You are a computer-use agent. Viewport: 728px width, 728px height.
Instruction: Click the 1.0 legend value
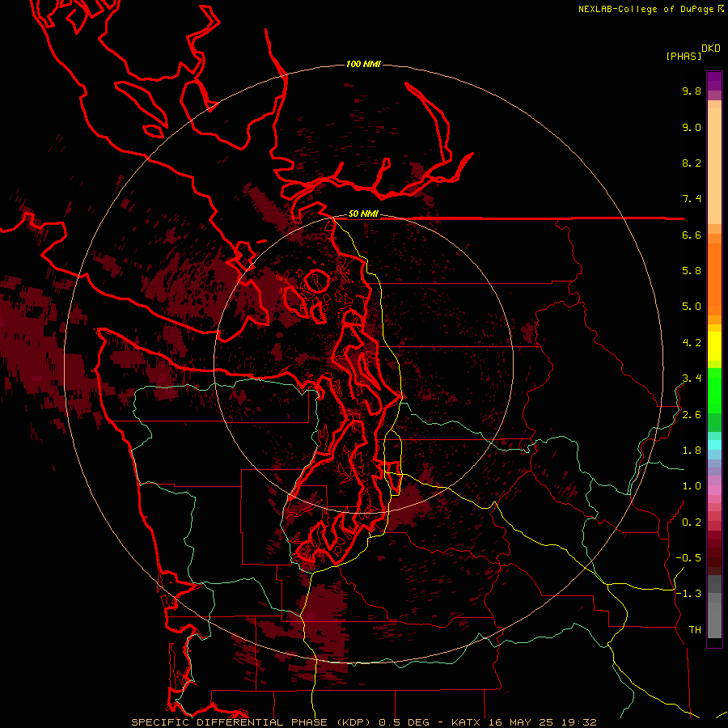(692, 486)
